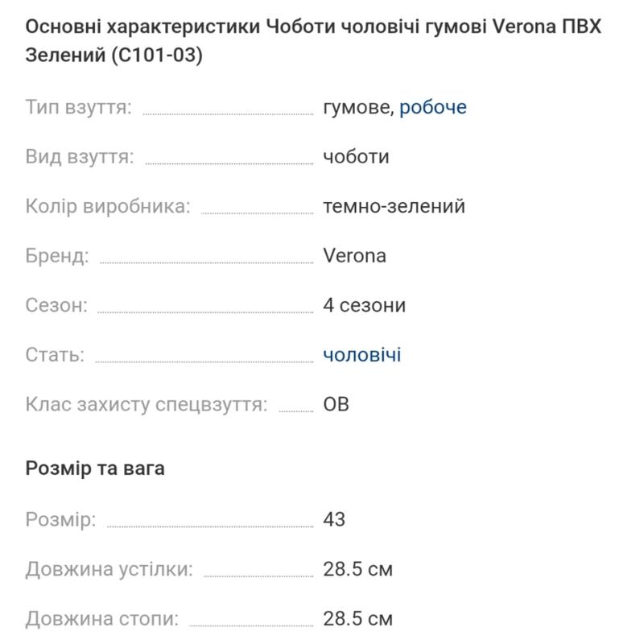Select the "OB" protection class value
The height and width of the screenshot is (644, 644).
[x=336, y=404]
